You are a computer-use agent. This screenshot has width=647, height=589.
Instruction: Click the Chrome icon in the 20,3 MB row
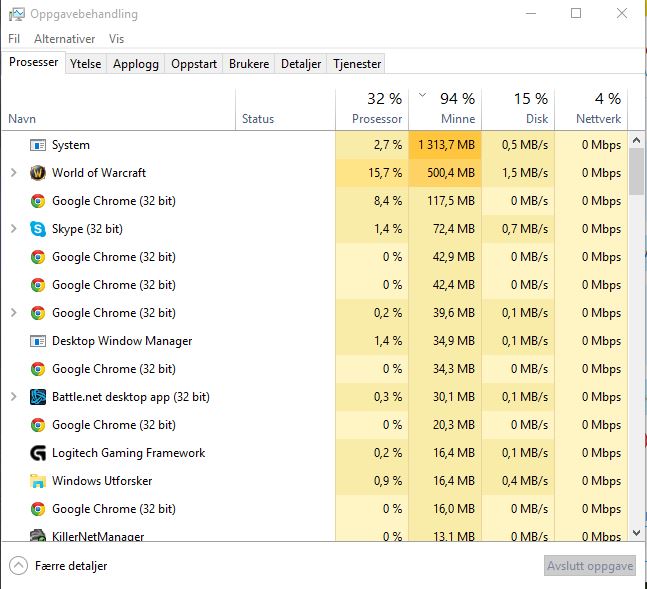click(x=38, y=425)
